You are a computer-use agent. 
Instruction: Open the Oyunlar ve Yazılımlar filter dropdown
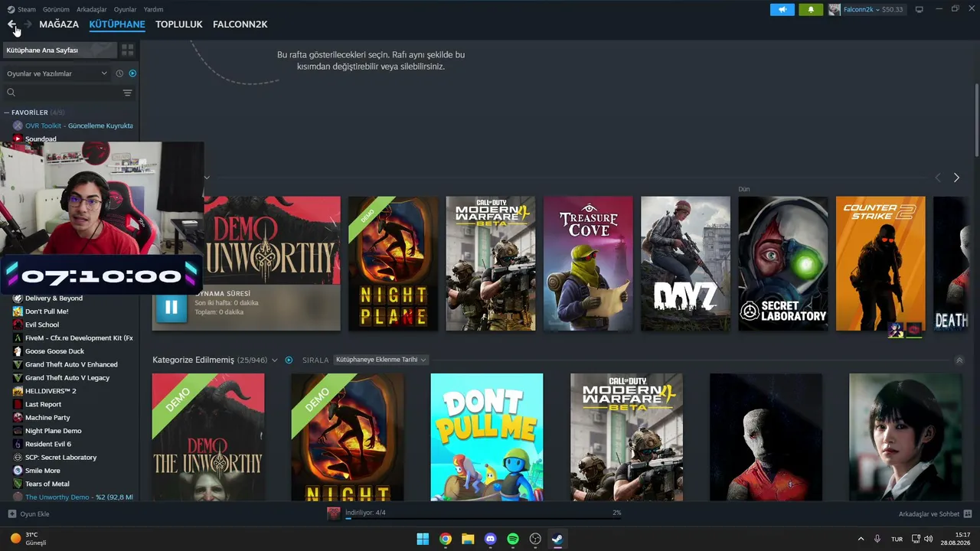coord(57,73)
